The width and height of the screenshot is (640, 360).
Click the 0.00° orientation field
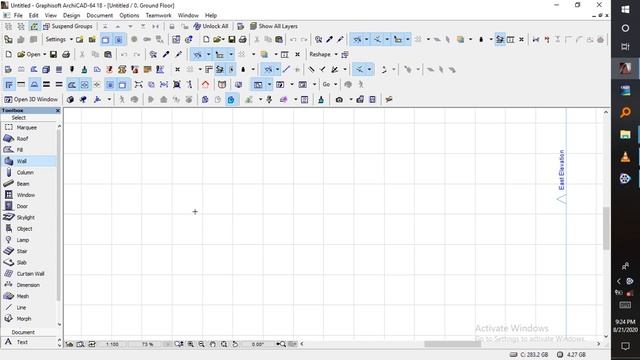tap(258, 344)
